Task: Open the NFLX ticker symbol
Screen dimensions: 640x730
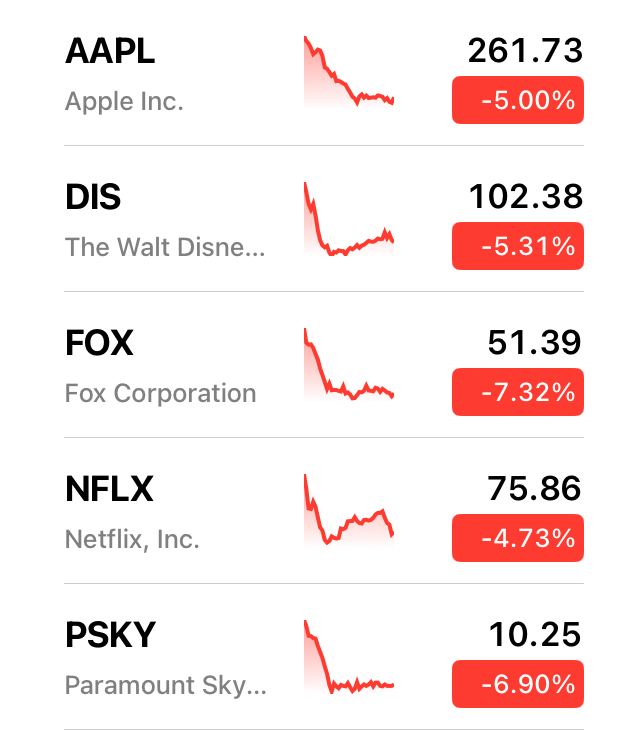Action: (109, 489)
